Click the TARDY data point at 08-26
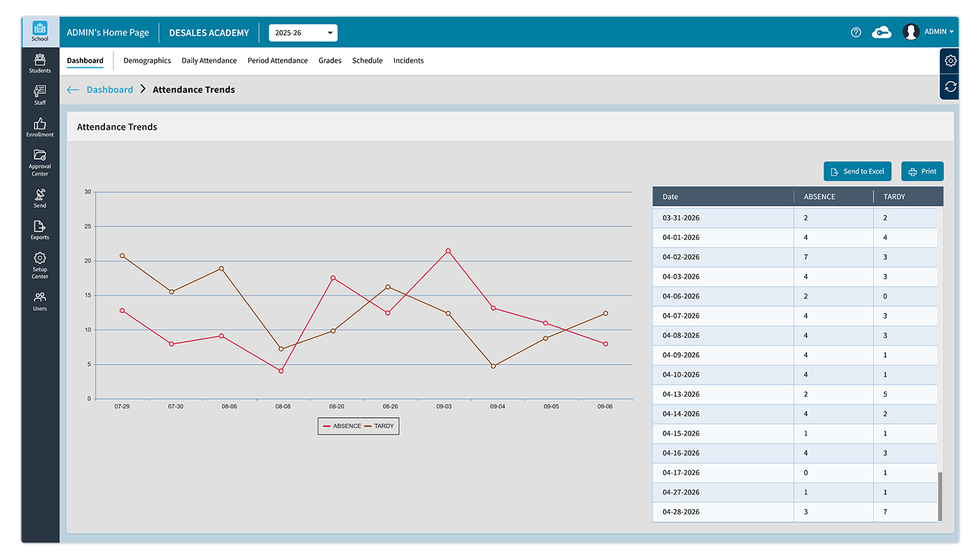980x560 pixels. (388, 287)
